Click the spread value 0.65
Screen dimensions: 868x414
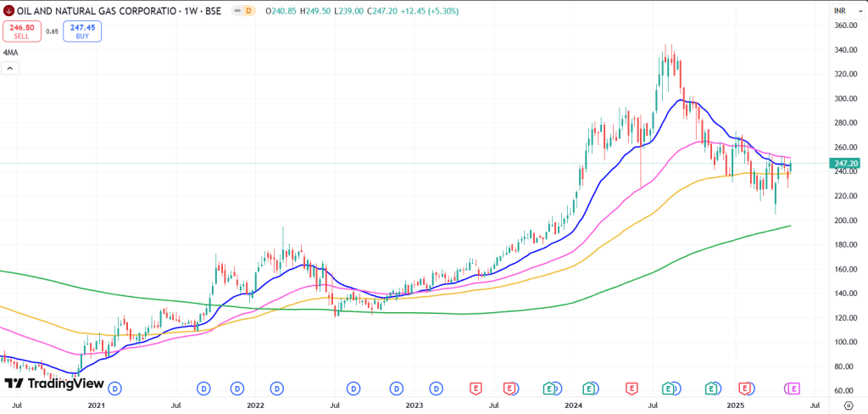[52, 31]
